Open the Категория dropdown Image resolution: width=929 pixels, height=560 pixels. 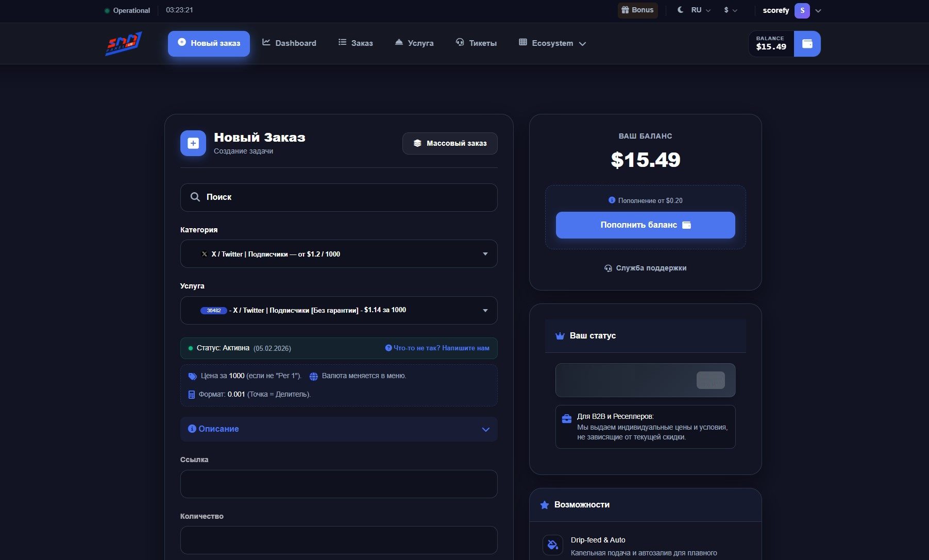point(339,254)
